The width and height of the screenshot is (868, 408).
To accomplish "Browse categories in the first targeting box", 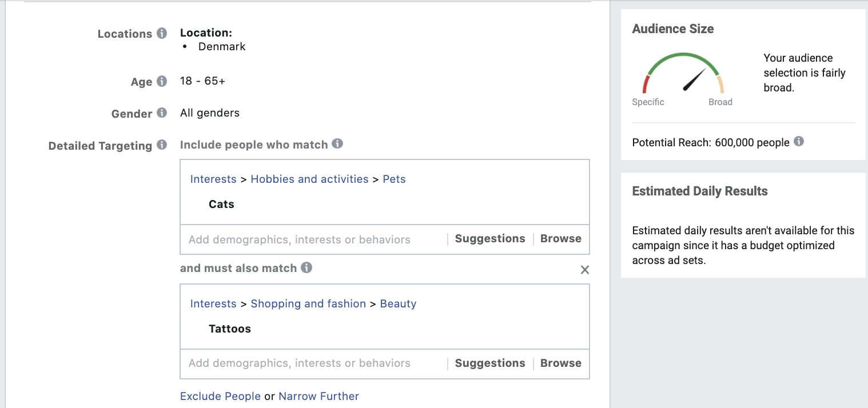I will [560, 239].
